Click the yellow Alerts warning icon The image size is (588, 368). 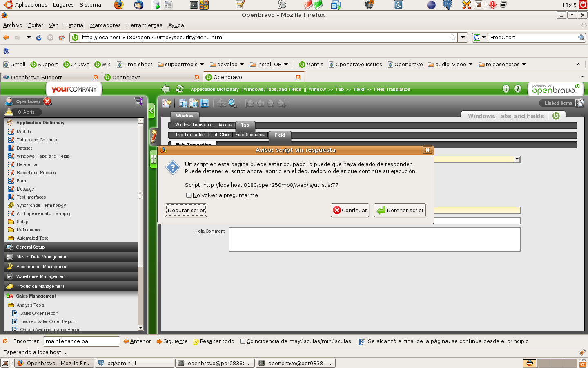point(9,112)
